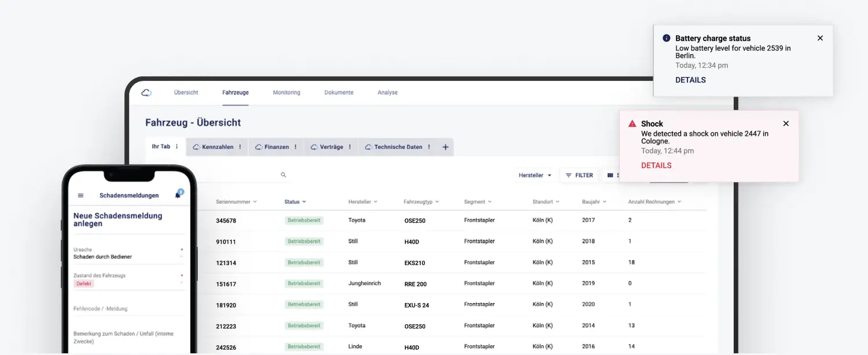Click the cloud logo in the navbar
The image size is (868, 355).
point(146,93)
